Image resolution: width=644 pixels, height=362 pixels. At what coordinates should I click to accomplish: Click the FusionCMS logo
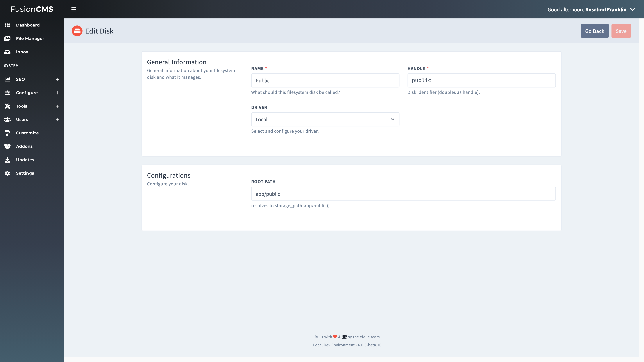tap(32, 9)
